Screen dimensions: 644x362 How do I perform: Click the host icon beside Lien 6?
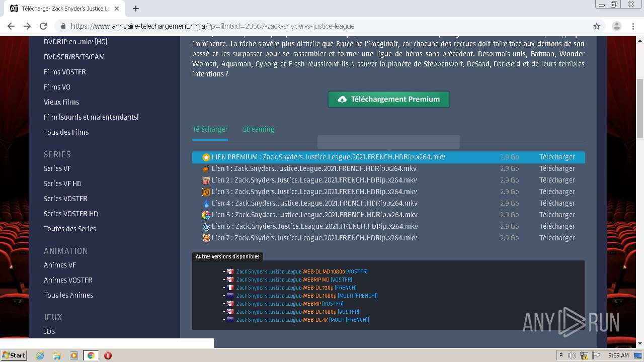(206, 226)
